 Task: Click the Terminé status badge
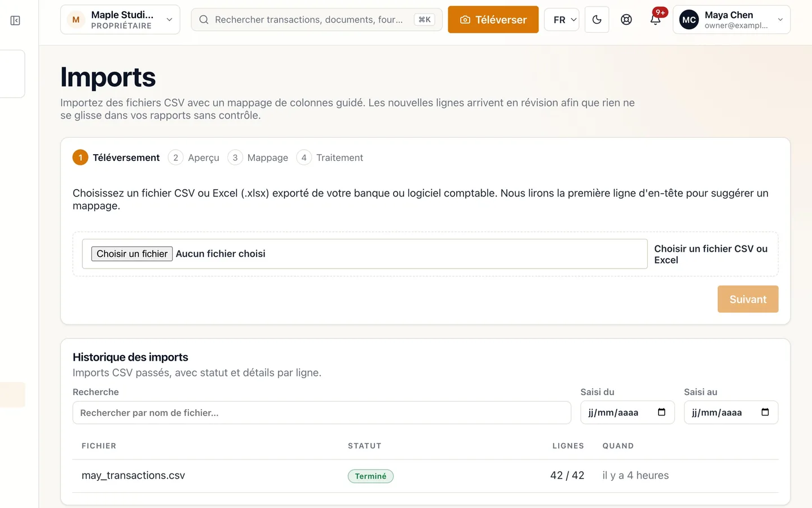tap(370, 476)
